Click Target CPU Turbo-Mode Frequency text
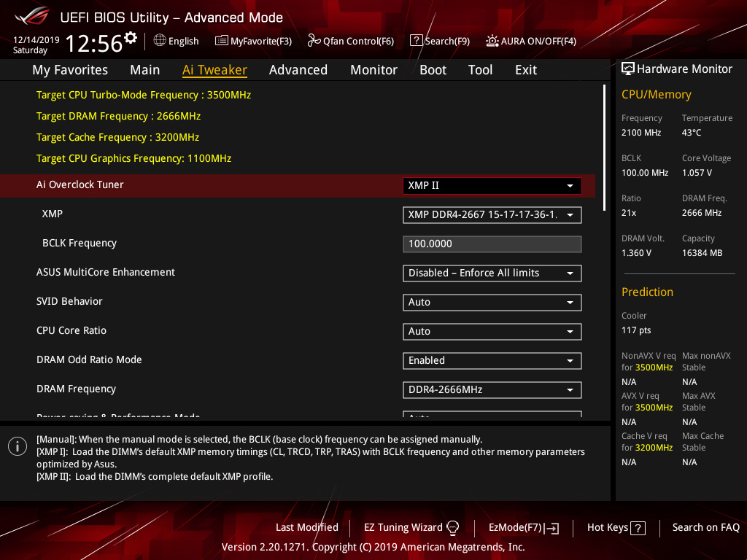747x560 pixels. (x=144, y=96)
